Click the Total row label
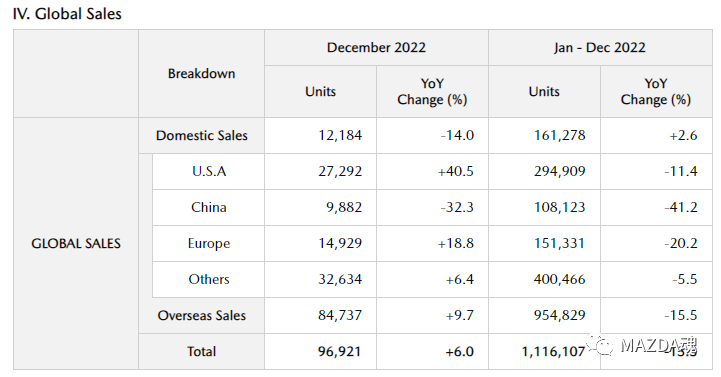Screen dimensions: 721x377 point(201,351)
